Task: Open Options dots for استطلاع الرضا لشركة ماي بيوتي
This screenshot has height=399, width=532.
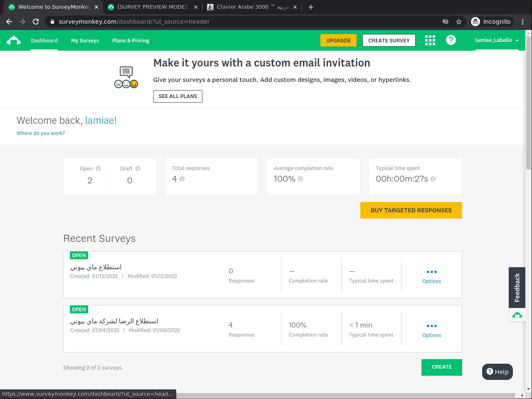Action: (x=432, y=326)
